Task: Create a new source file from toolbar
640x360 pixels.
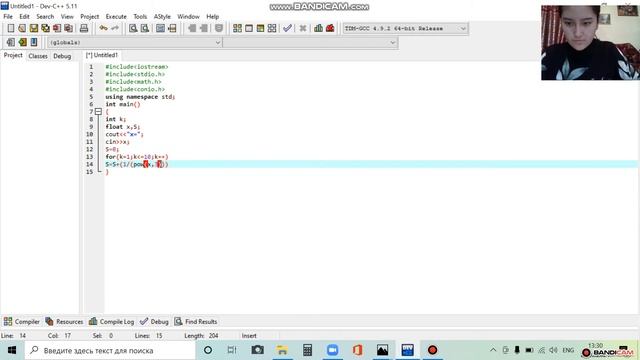Action: click(11, 28)
